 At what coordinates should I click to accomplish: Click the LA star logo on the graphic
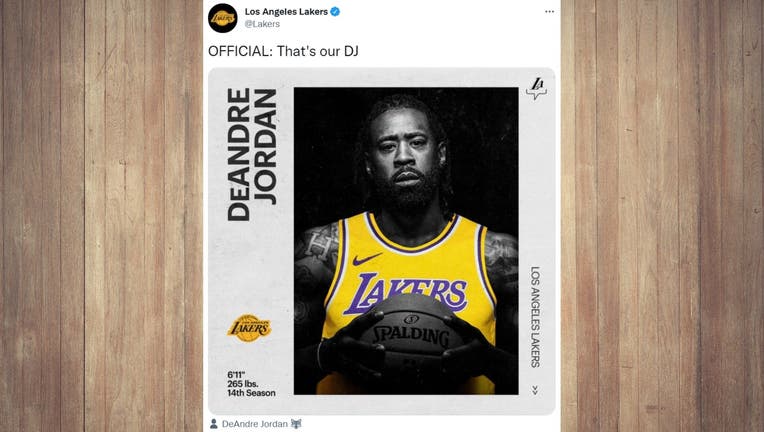tap(536, 88)
